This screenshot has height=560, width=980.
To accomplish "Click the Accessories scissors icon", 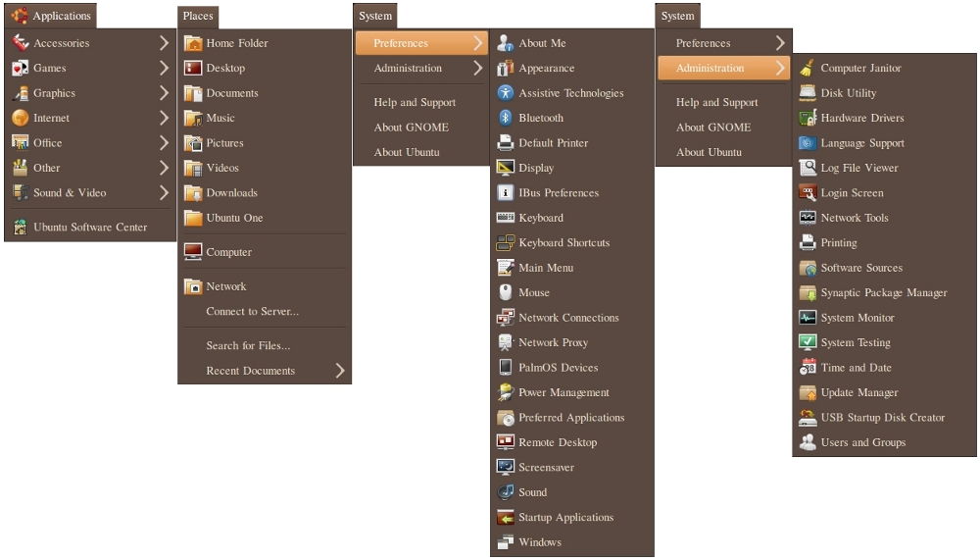I will pos(20,42).
